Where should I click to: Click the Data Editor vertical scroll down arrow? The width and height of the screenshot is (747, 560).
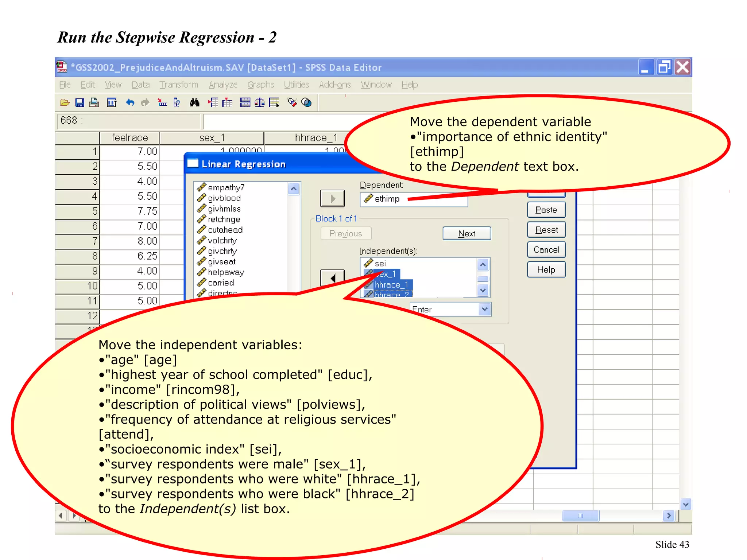[686, 504]
